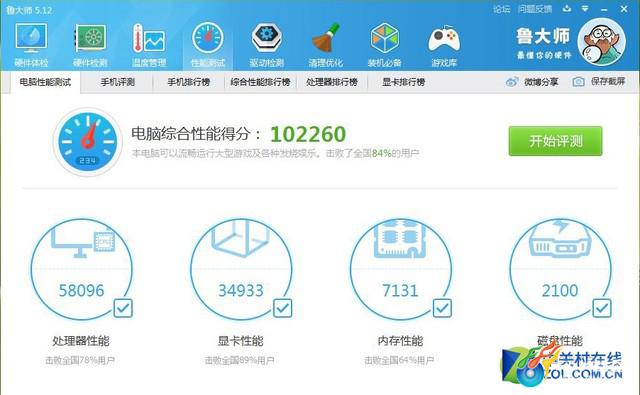Start benchmark with 开始评测 button
The height and width of the screenshot is (395, 640).
click(x=555, y=141)
